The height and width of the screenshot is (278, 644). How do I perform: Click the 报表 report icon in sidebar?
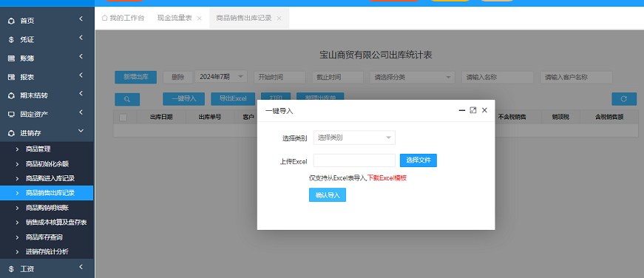click(x=12, y=77)
